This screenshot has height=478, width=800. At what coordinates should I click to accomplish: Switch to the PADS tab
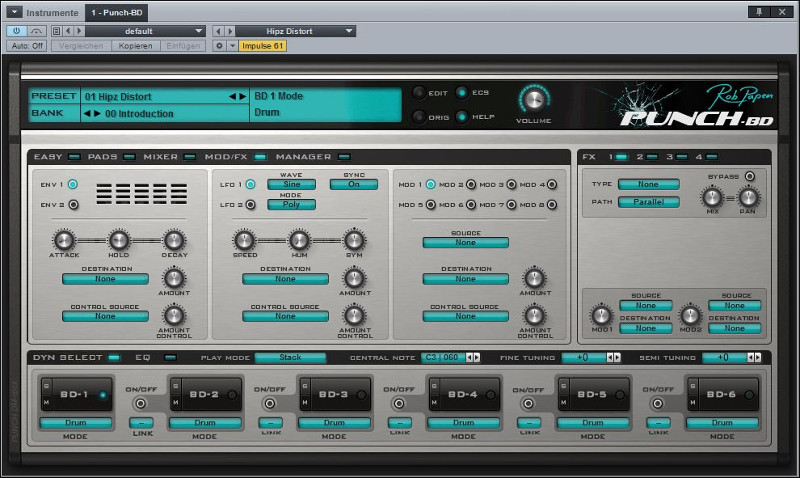click(111, 157)
